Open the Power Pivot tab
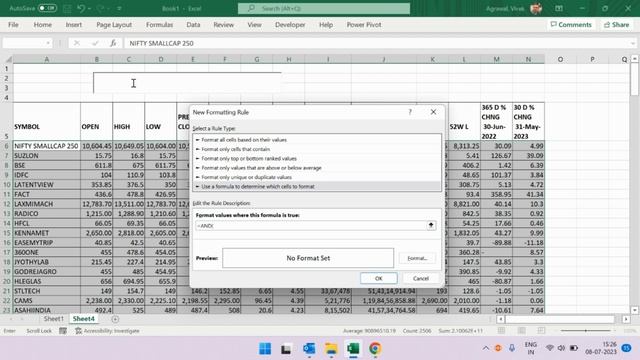This screenshot has height=360, width=640. 364,25
